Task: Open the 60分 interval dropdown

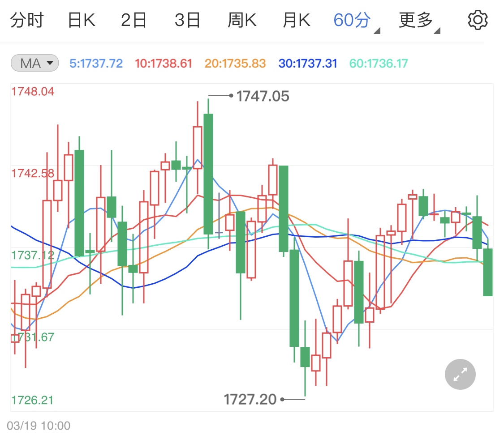Action: point(356,21)
